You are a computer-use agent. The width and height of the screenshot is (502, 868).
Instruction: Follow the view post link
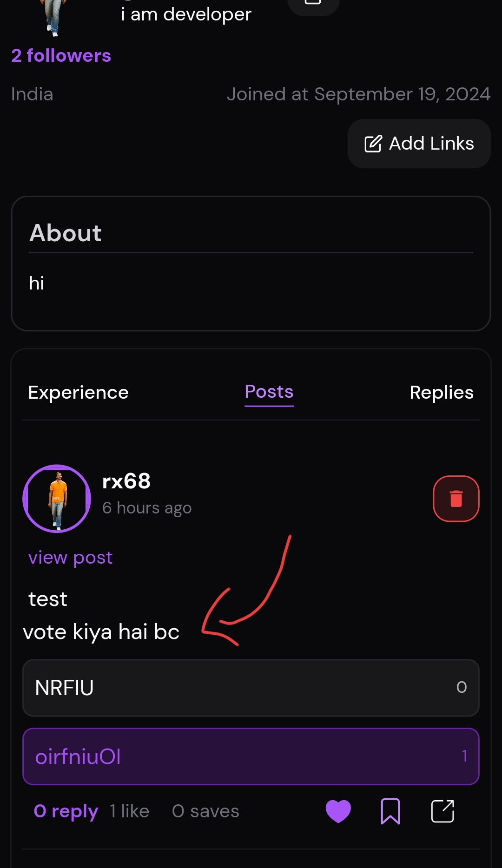click(x=70, y=557)
